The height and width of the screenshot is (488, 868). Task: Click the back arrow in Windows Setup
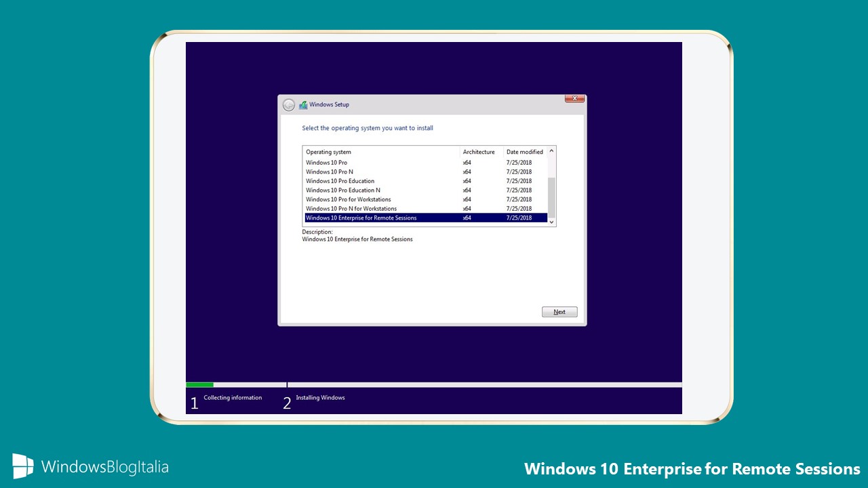pos(289,105)
